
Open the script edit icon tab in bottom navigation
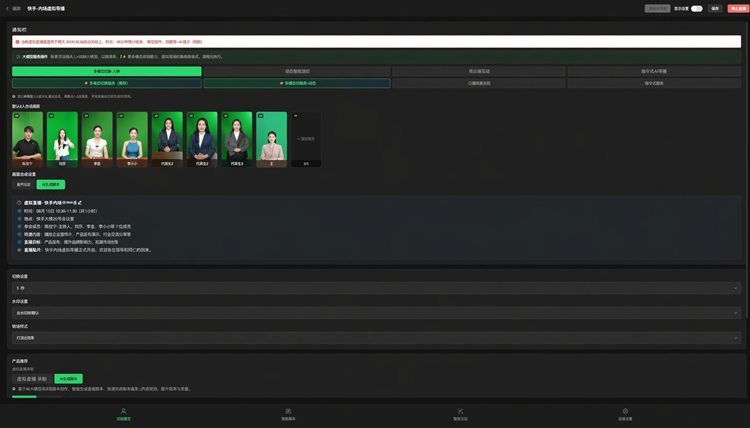(x=288, y=414)
